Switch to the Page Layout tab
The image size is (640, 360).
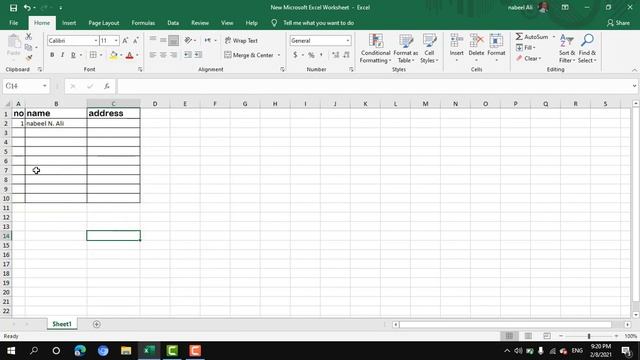pyautogui.click(x=104, y=23)
